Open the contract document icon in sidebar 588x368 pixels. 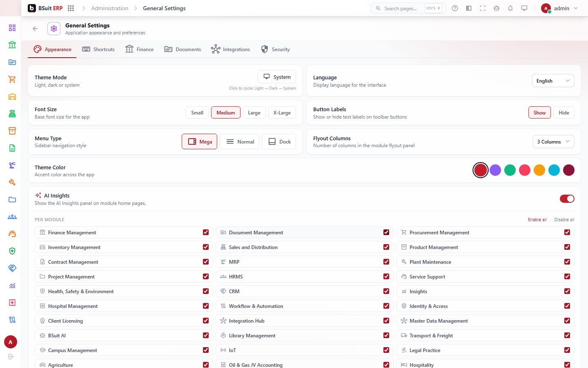pos(12,148)
